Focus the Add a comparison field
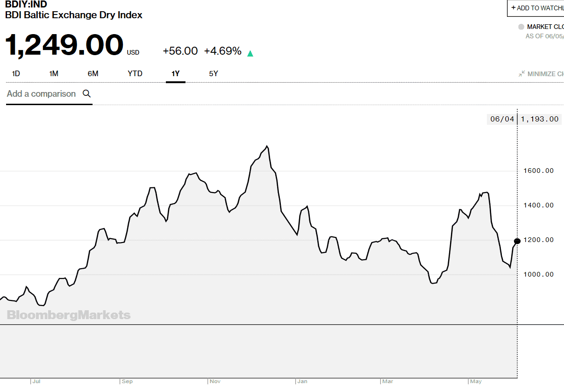The image size is (564, 392). [x=41, y=94]
